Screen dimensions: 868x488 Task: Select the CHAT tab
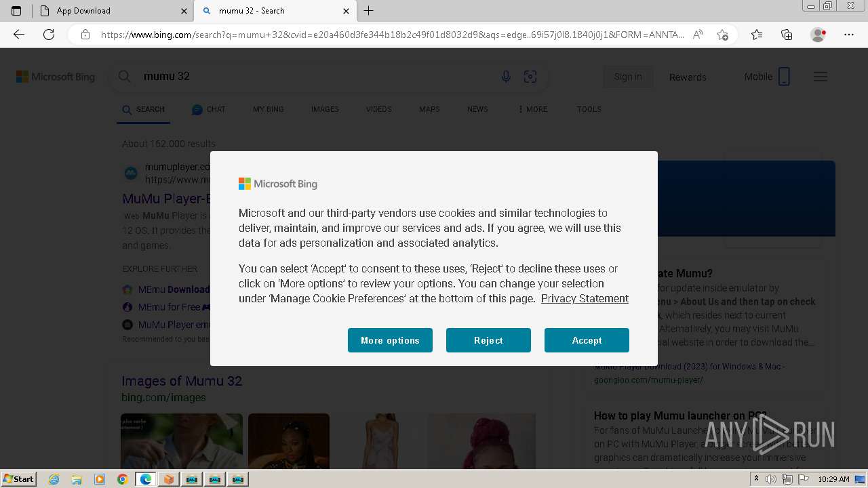pyautogui.click(x=209, y=109)
